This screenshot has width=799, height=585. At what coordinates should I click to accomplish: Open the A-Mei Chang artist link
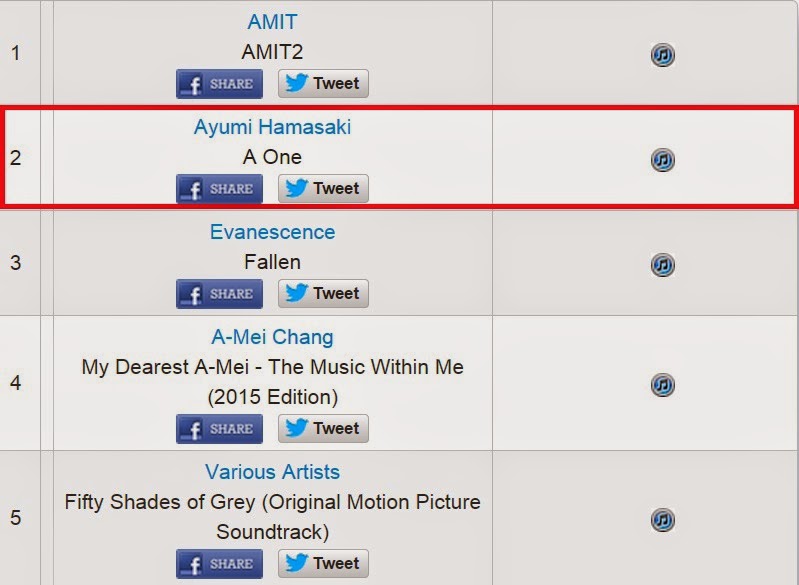coord(272,337)
